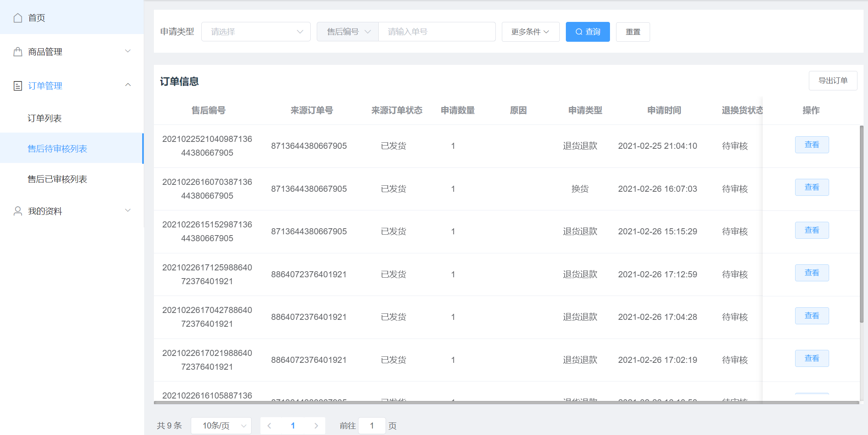This screenshot has height=435, width=868.
Task: Click 查看 for the 换货 request
Action: tap(812, 187)
